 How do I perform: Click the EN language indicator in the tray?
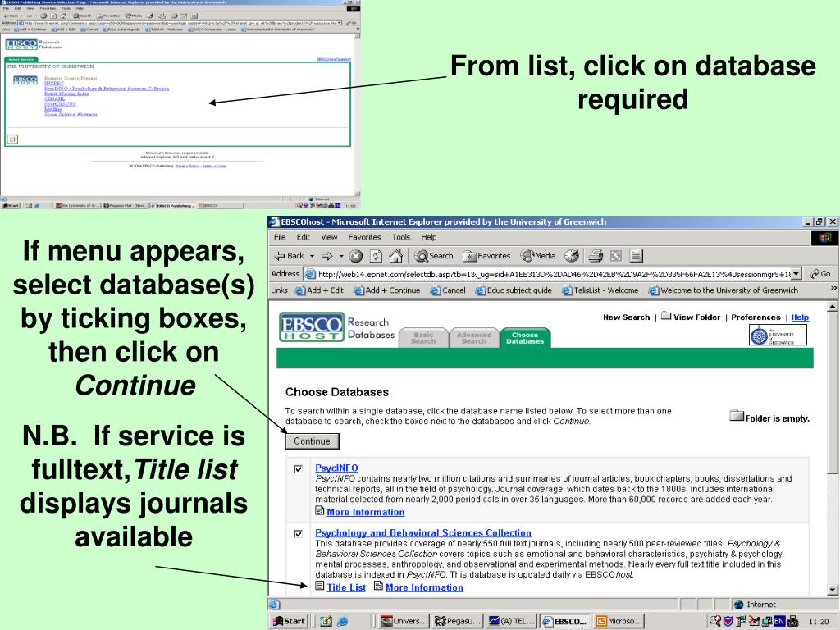(779, 621)
